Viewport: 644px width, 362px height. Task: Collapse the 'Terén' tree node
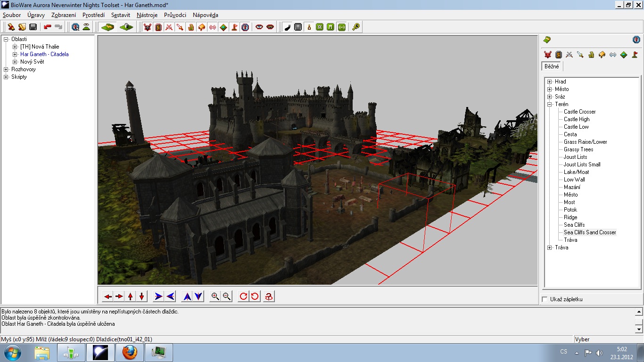pyautogui.click(x=549, y=104)
